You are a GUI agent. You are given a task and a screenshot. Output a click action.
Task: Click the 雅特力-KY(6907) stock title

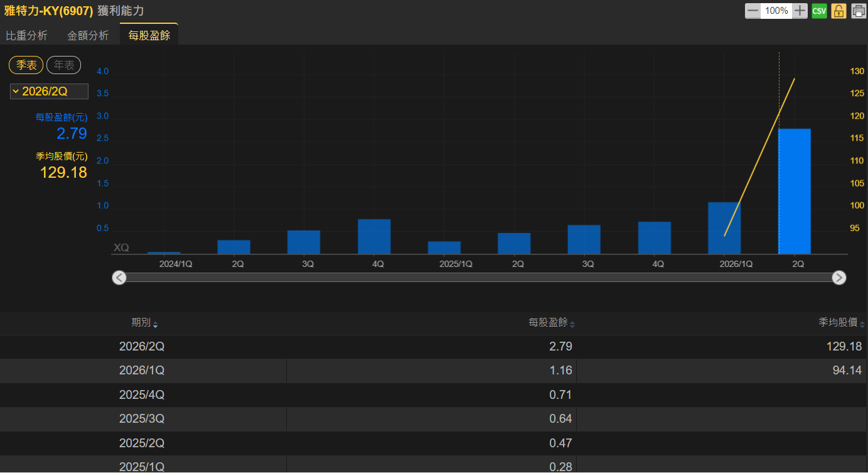(x=49, y=11)
